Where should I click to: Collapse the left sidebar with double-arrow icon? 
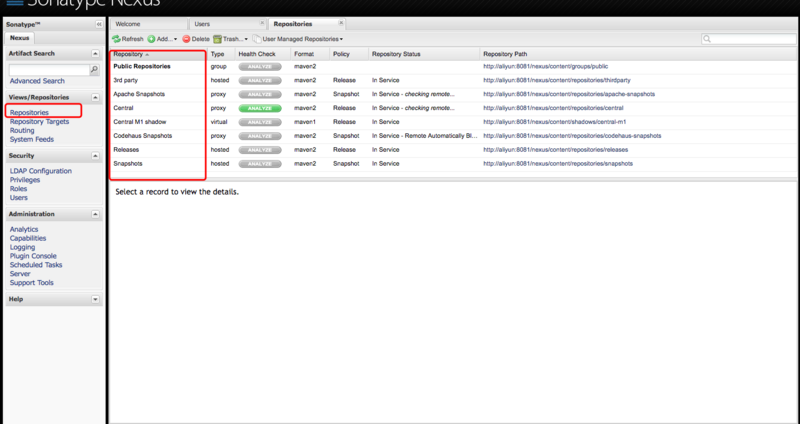[96, 21]
